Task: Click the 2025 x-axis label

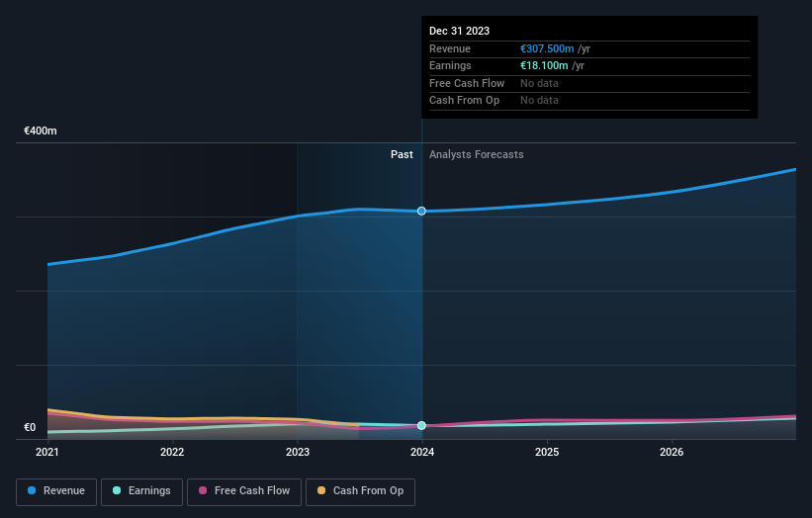Action: 547,452
